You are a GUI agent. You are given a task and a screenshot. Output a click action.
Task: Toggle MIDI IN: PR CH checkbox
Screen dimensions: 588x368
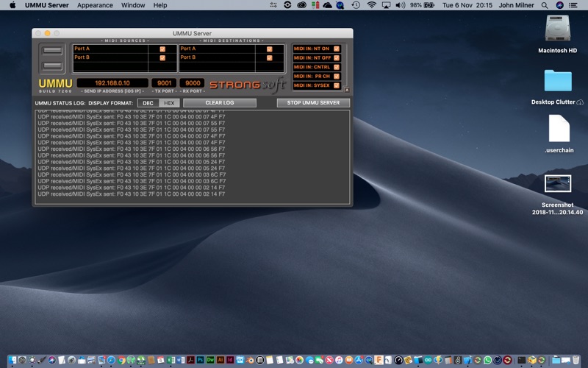tap(337, 77)
